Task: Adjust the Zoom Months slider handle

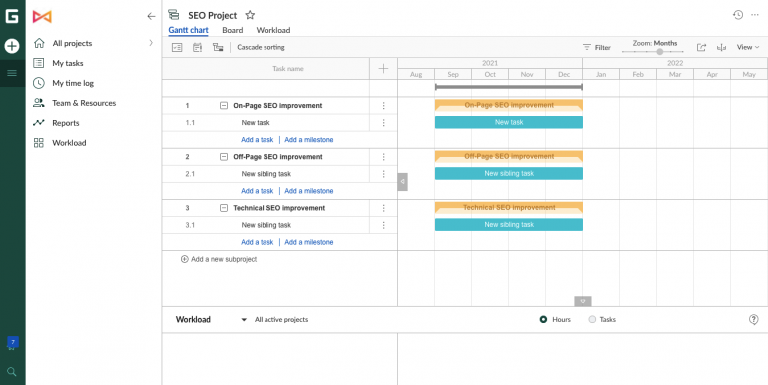Action: click(x=660, y=51)
